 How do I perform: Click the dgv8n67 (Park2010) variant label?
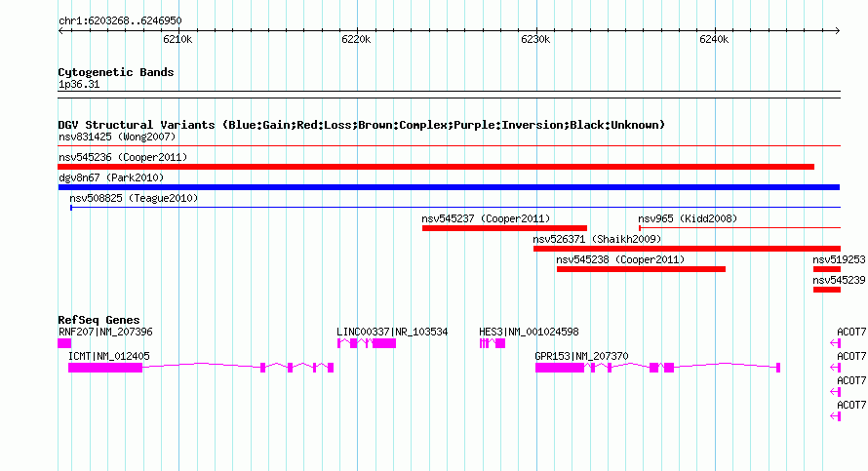pyautogui.click(x=111, y=177)
